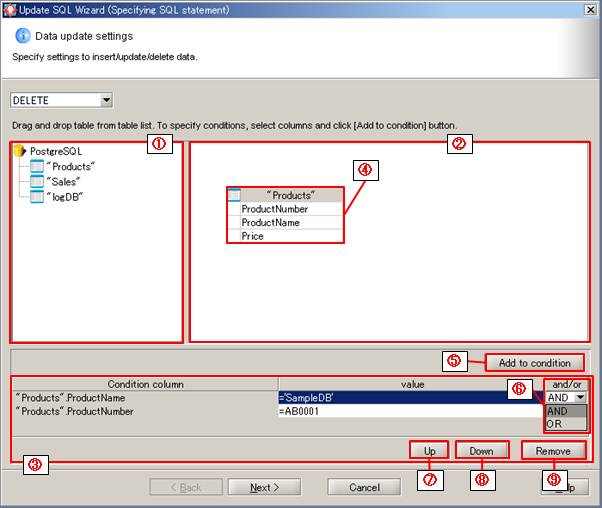Click the table icon in Products diagram header
602x508 pixels.
234,195
